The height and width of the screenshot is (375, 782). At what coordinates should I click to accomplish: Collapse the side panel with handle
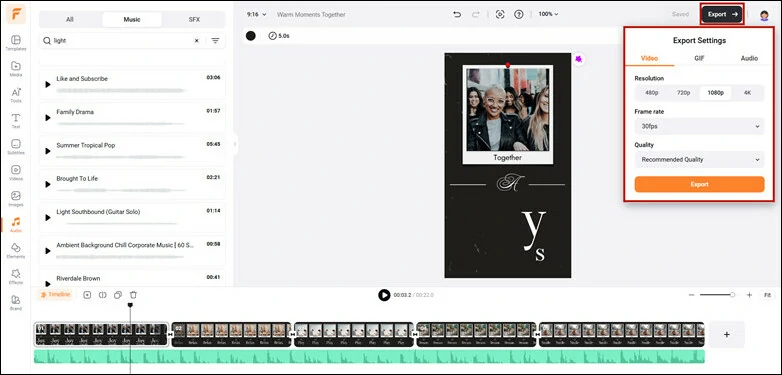pyautogui.click(x=235, y=145)
